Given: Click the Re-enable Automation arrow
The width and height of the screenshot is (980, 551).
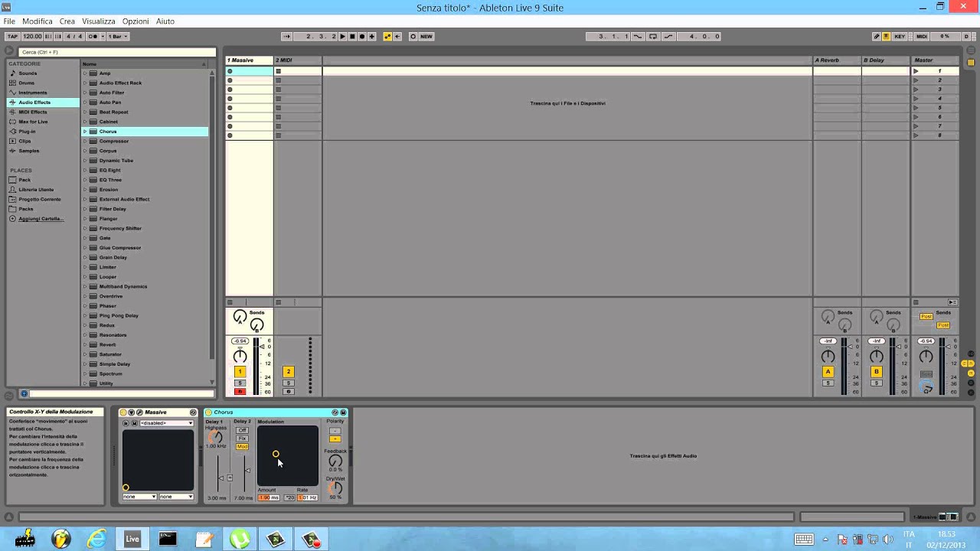Looking at the screenshot, I should pyautogui.click(x=398, y=36).
